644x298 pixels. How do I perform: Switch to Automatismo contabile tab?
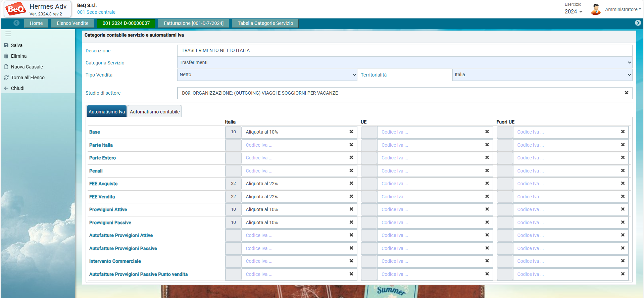[x=155, y=112]
